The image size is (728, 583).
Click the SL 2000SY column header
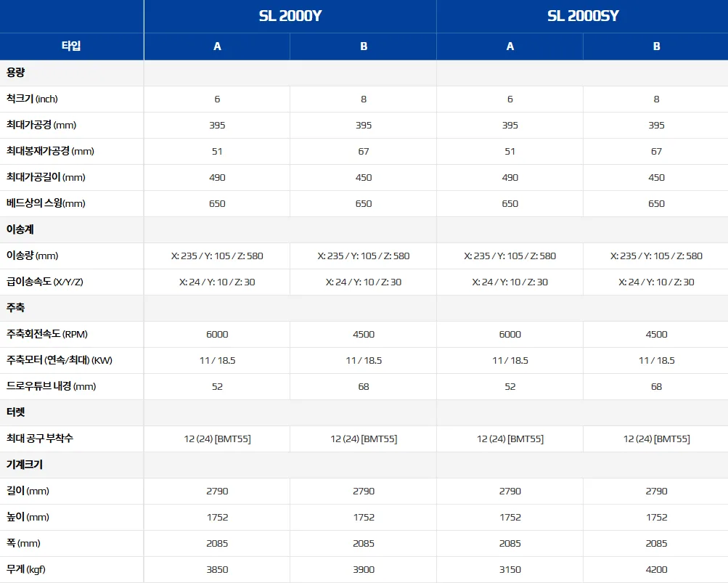[583, 16]
